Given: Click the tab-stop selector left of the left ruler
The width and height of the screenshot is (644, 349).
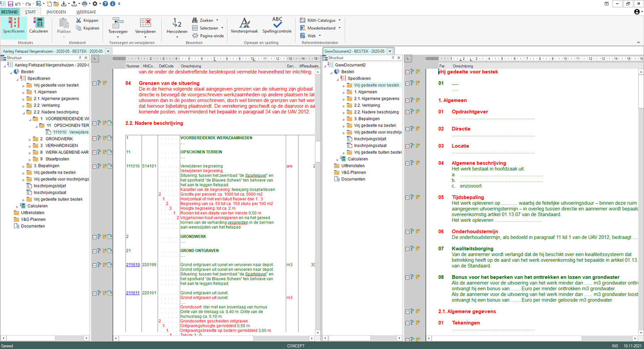Looking at the screenshot, I should click(95, 59).
